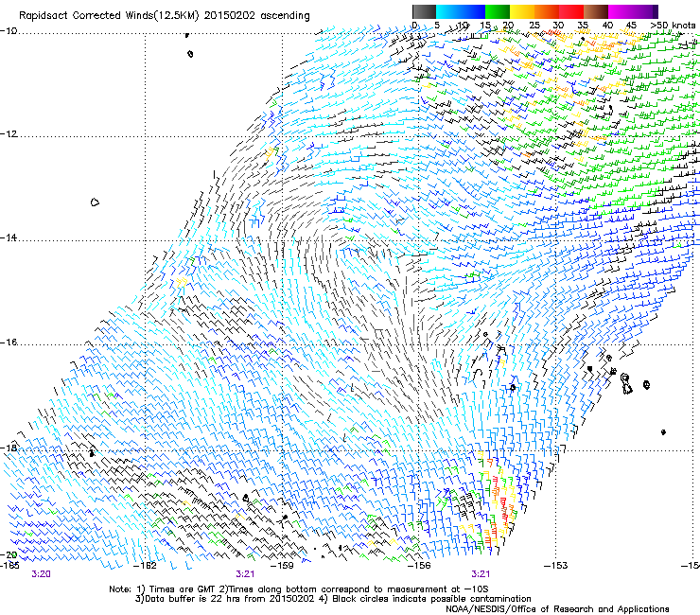This screenshot has width=700, height=615.
Task: Click the yellow 20-25 knots color band
Action: tap(522, 11)
